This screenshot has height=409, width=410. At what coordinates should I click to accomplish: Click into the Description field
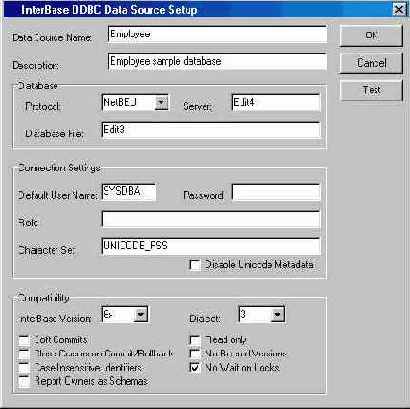(217, 61)
